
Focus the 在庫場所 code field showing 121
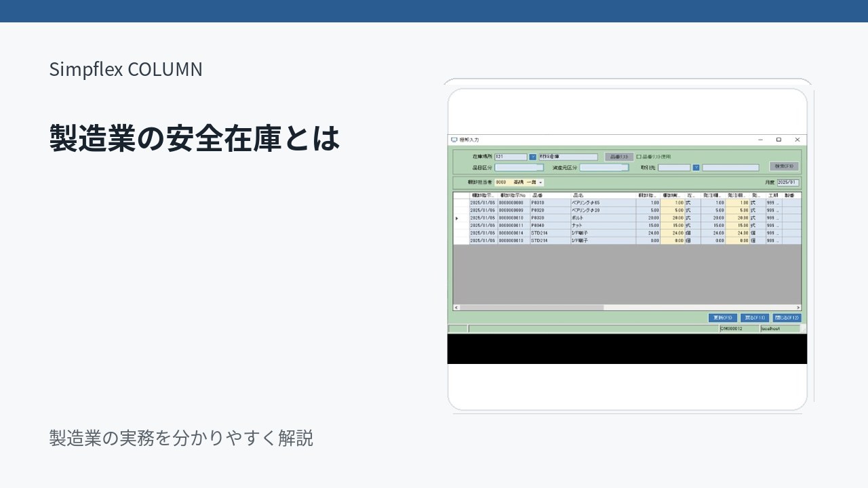pos(511,157)
